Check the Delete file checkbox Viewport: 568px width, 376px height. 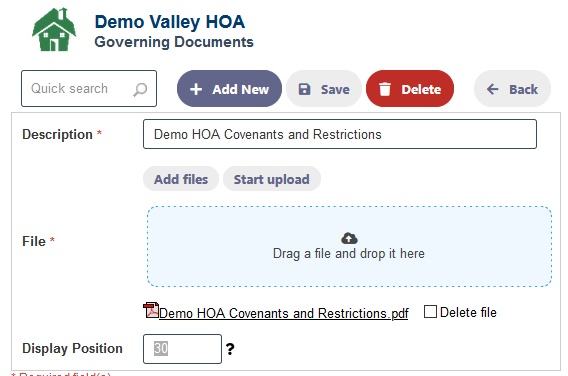[x=430, y=312]
